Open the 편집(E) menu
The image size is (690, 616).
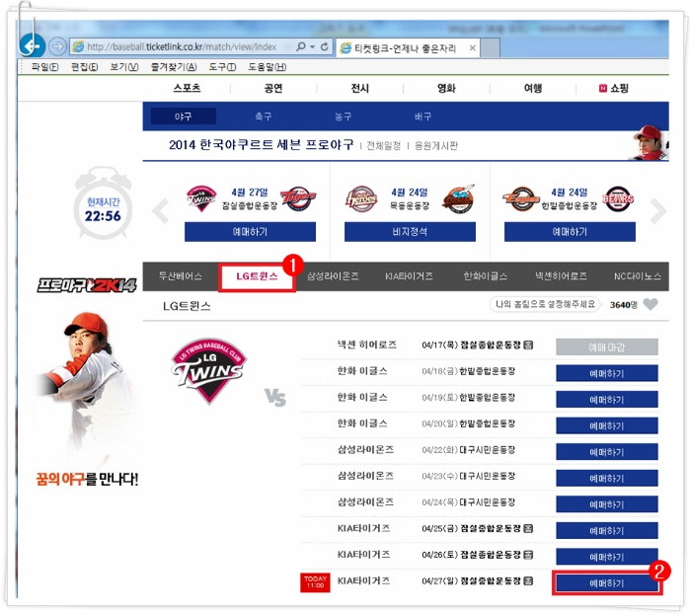[x=84, y=67]
